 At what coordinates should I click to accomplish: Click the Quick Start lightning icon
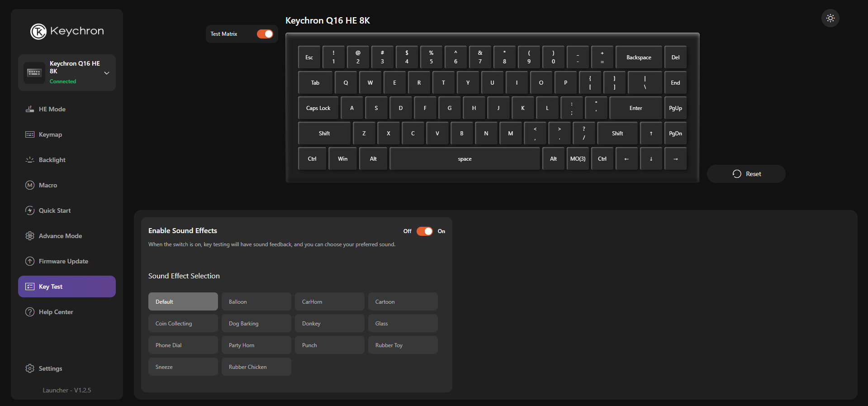click(x=30, y=210)
